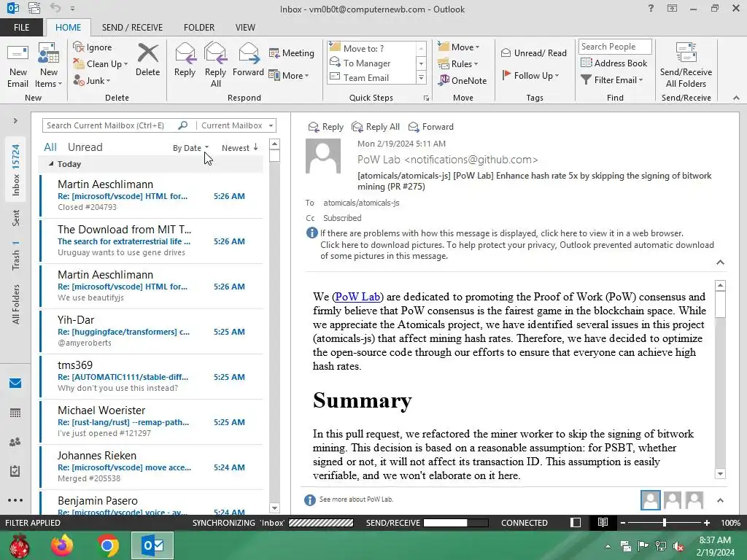Open Chrome from the taskbar
Viewport: 747px width, 560px height.
(x=108, y=545)
